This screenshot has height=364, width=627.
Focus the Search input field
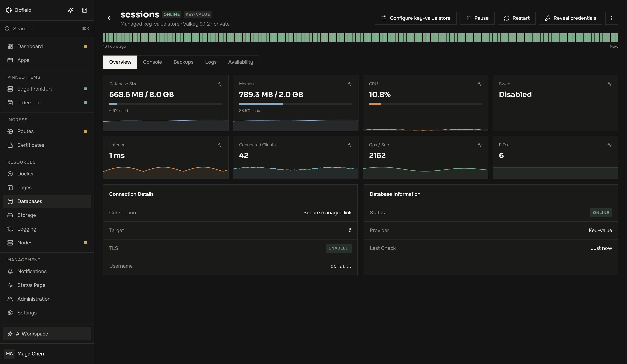click(x=47, y=29)
